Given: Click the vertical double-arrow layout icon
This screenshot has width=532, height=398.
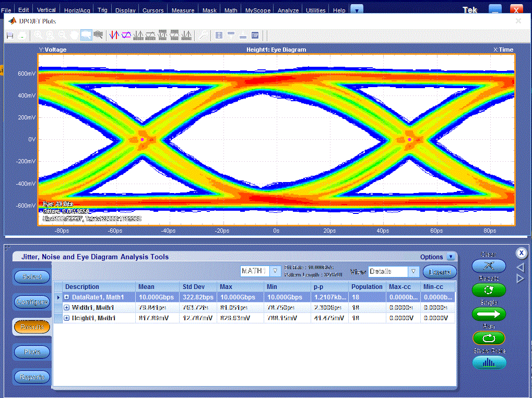Looking at the screenshot, I should coord(219,35).
